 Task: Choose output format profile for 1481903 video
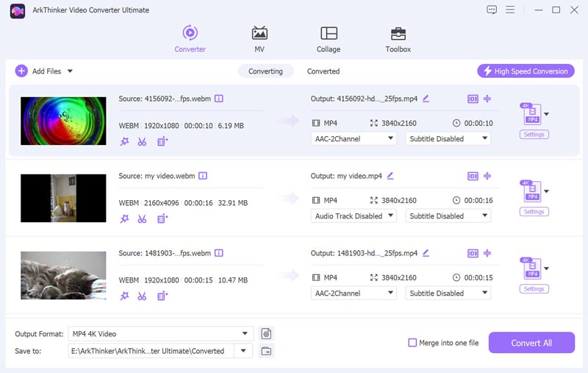click(534, 269)
